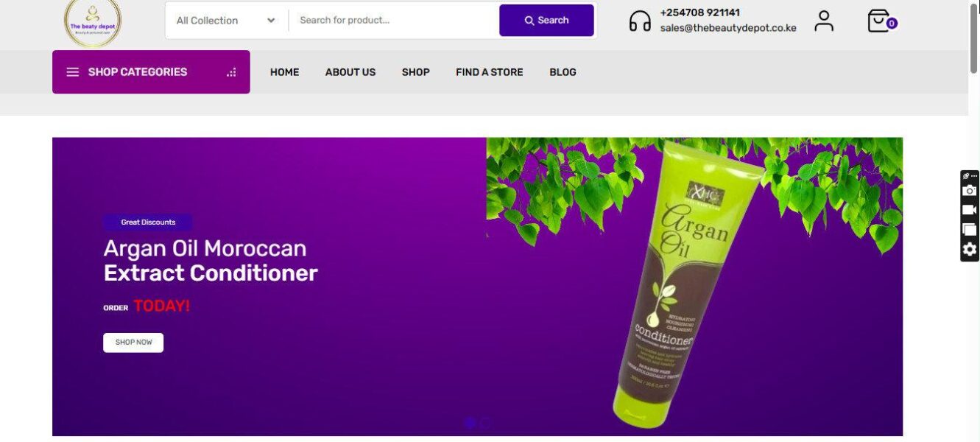Click the hamburger icon beside Shop Categories

73,72
